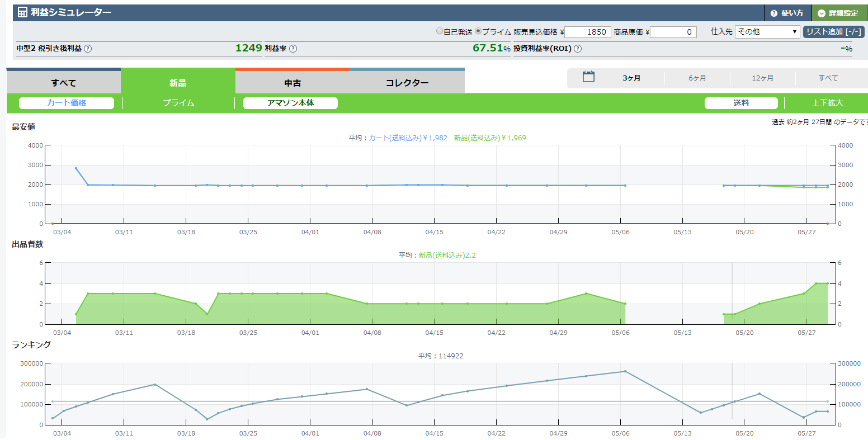Viewport: 868px width, 440px height.
Task: Click the chevron icon in 詳細設定 button
Action: click(821, 13)
